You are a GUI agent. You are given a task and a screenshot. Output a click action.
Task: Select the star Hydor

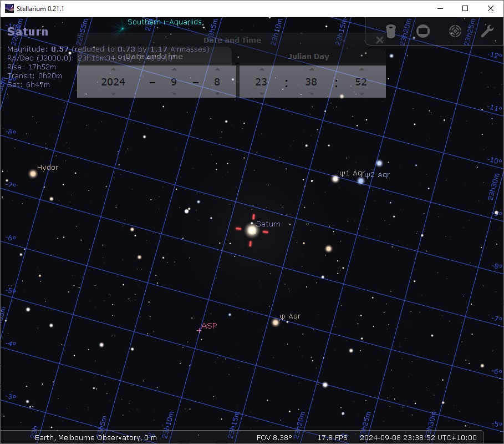coord(33,174)
